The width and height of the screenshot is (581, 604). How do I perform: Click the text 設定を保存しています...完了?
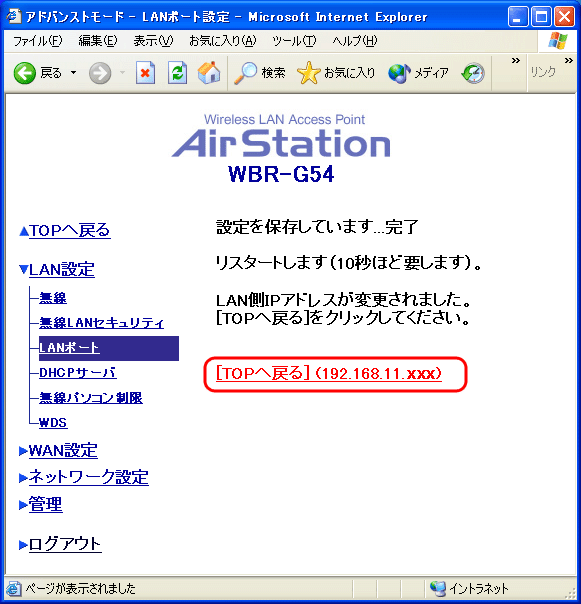coord(317,227)
